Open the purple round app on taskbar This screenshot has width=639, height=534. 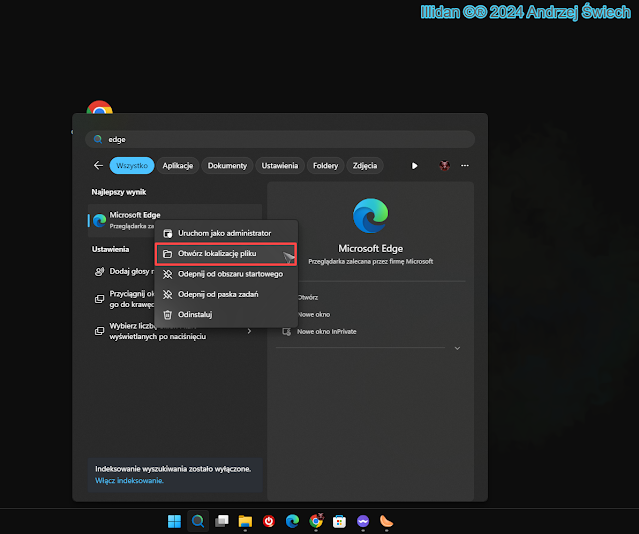pos(363,521)
